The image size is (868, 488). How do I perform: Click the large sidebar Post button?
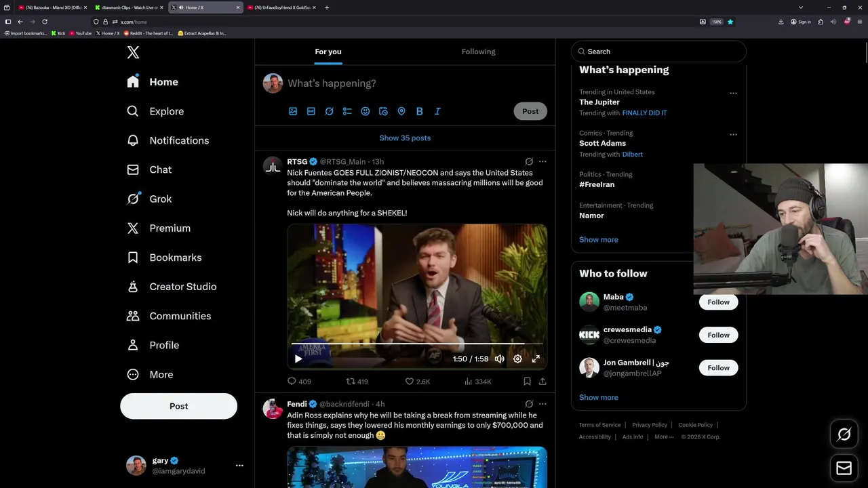[x=179, y=406]
